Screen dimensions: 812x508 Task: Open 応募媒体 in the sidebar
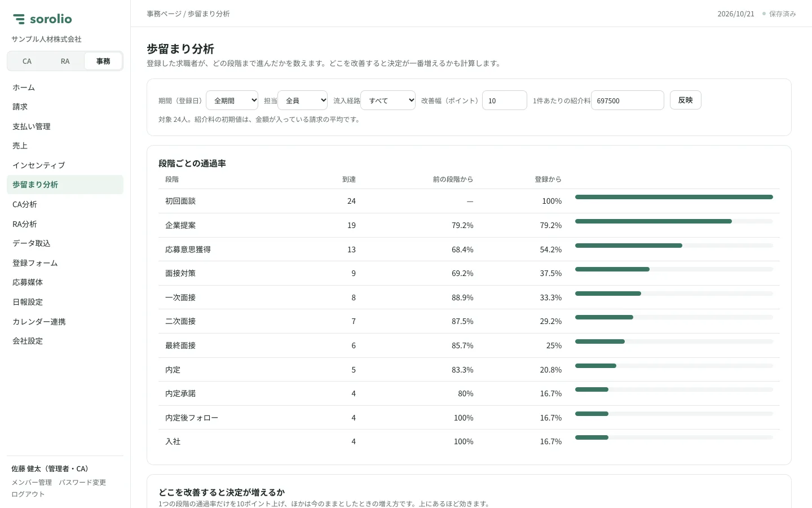65,282
